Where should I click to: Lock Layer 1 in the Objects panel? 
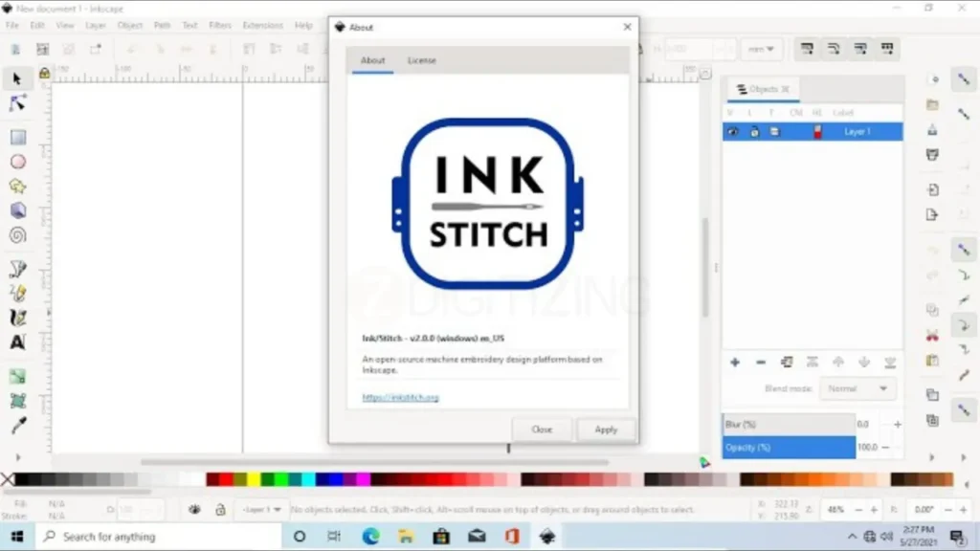point(754,131)
